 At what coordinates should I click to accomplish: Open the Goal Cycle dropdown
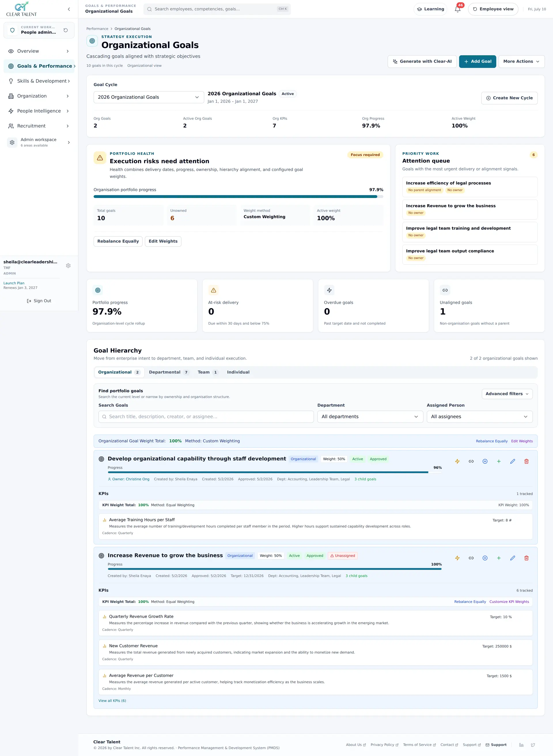pyautogui.click(x=149, y=97)
